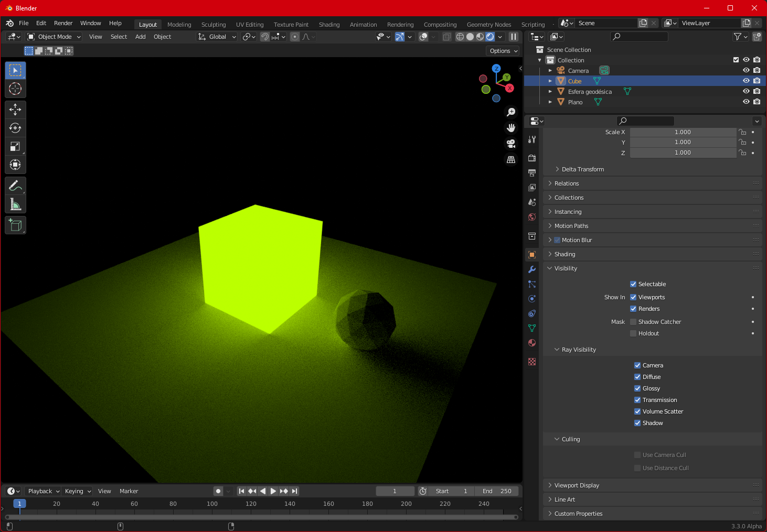Click the End frame 250 field
The width and height of the screenshot is (767, 532).
tap(497, 491)
